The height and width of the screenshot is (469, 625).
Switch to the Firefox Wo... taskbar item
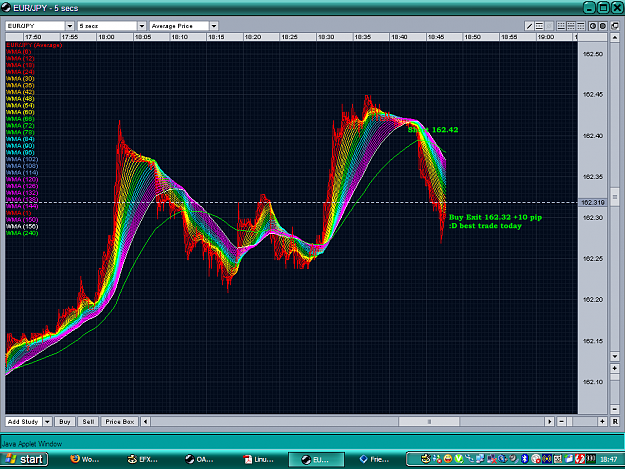point(85,459)
